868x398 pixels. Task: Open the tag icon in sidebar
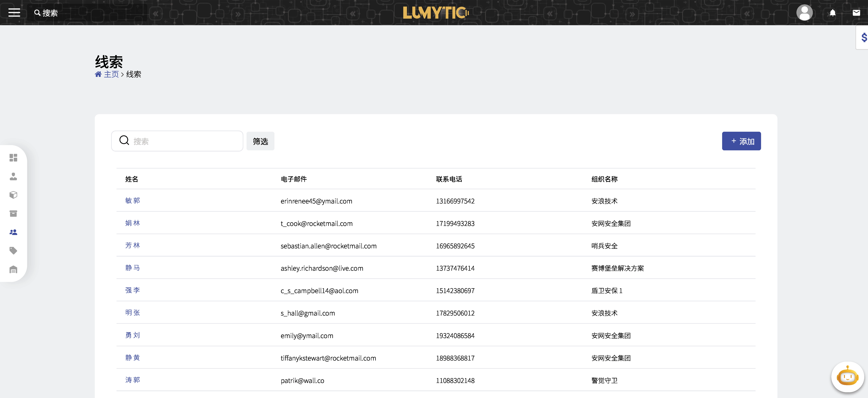[x=13, y=250]
